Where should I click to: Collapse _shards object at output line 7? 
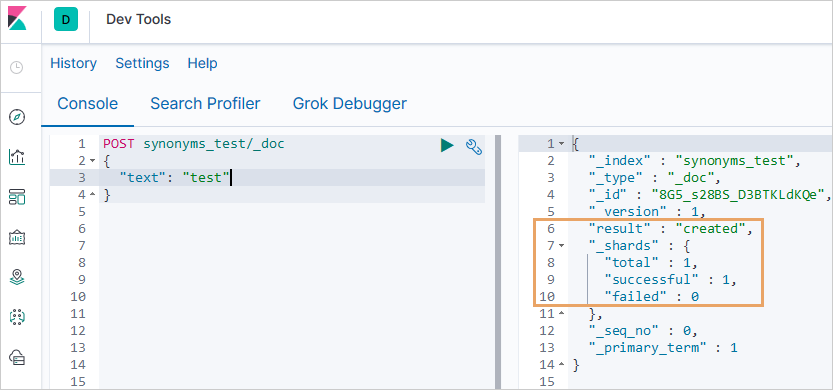562,245
